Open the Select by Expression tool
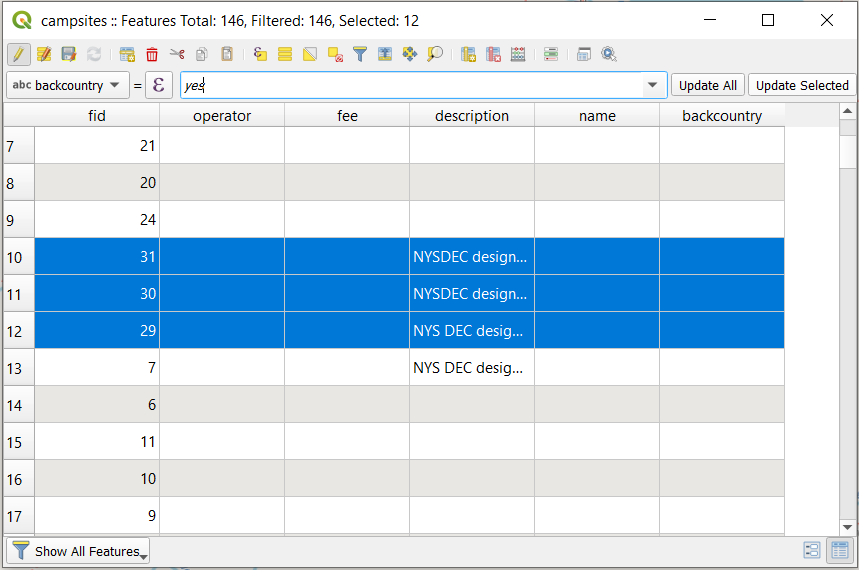 click(x=260, y=54)
